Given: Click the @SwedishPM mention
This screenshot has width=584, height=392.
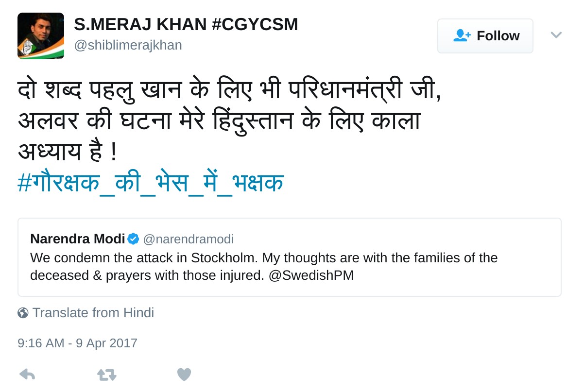Looking at the screenshot, I should [x=311, y=275].
